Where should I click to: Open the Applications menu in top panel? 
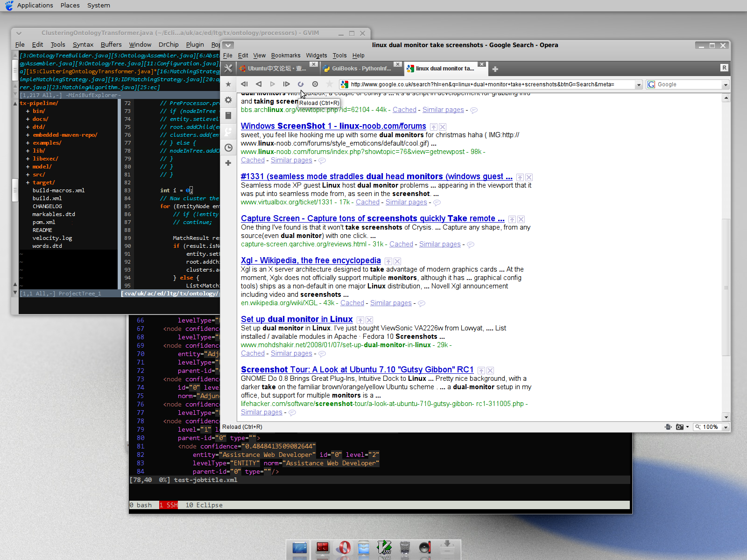pos(35,6)
